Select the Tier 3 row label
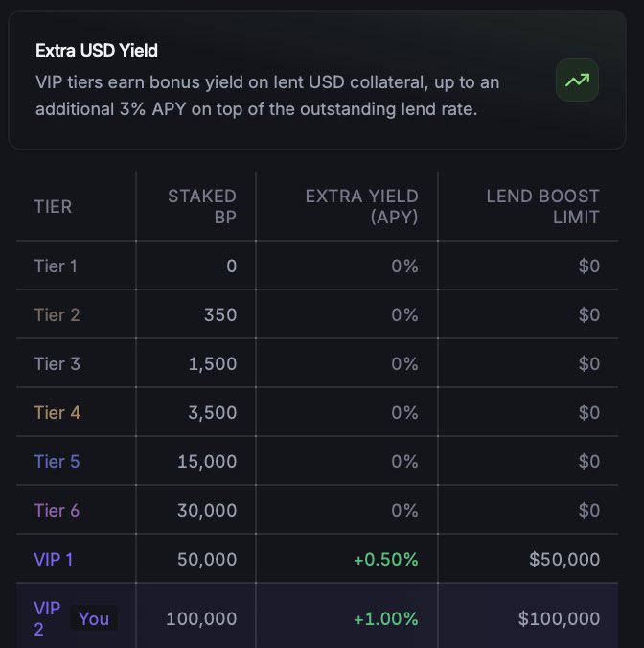Image resolution: width=644 pixels, height=648 pixels. click(x=57, y=363)
